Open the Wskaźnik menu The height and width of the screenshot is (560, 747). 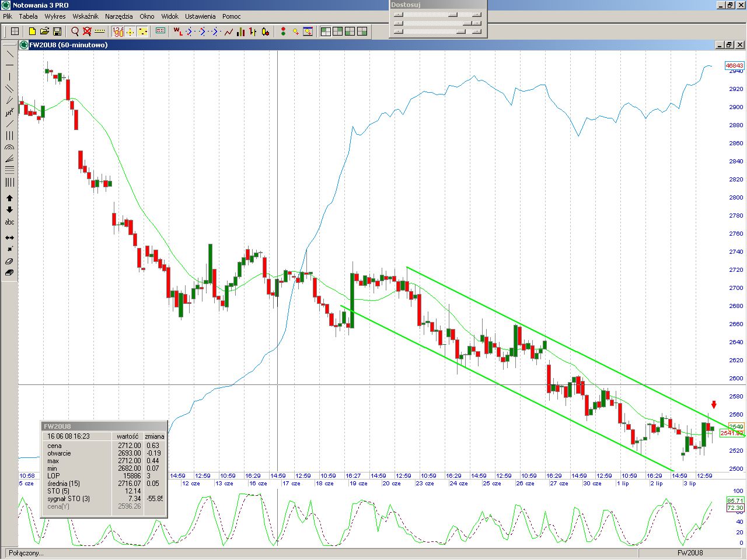[x=85, y=16]
